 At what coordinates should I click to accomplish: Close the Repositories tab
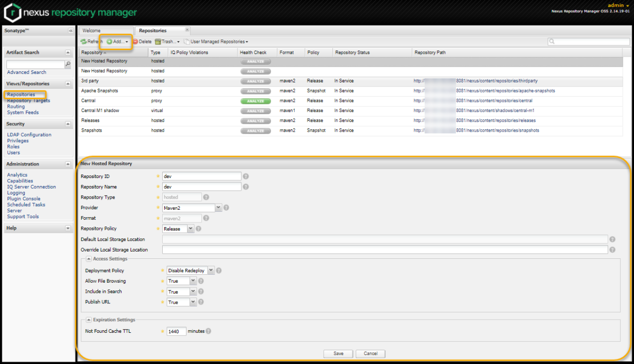coord(187,30)
